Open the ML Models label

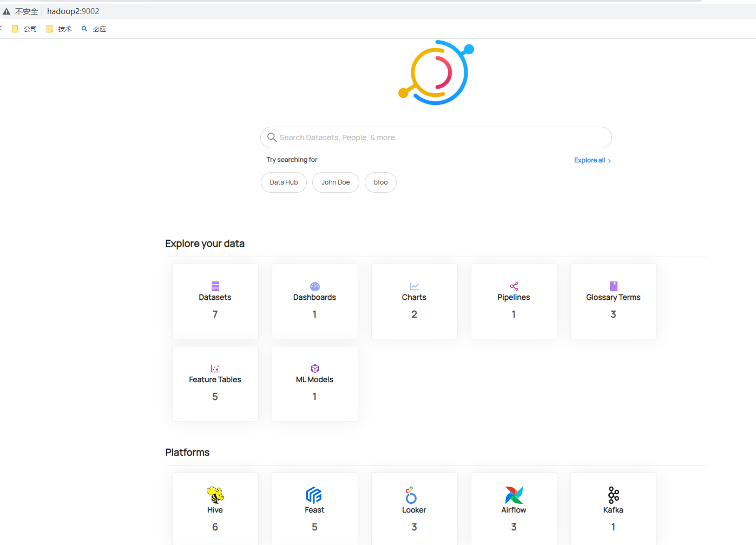[314, 379]
